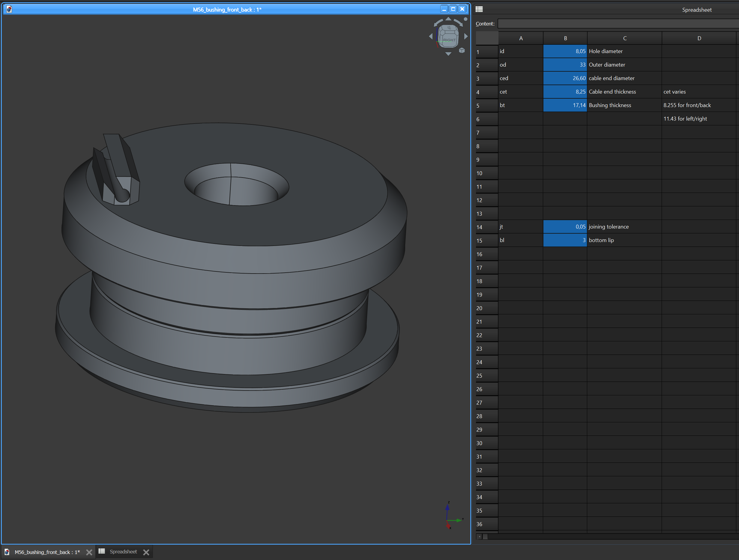Switch to Spreadsheet tab at bottom
This screenshot has width=739, height=560.
point(124,552)
